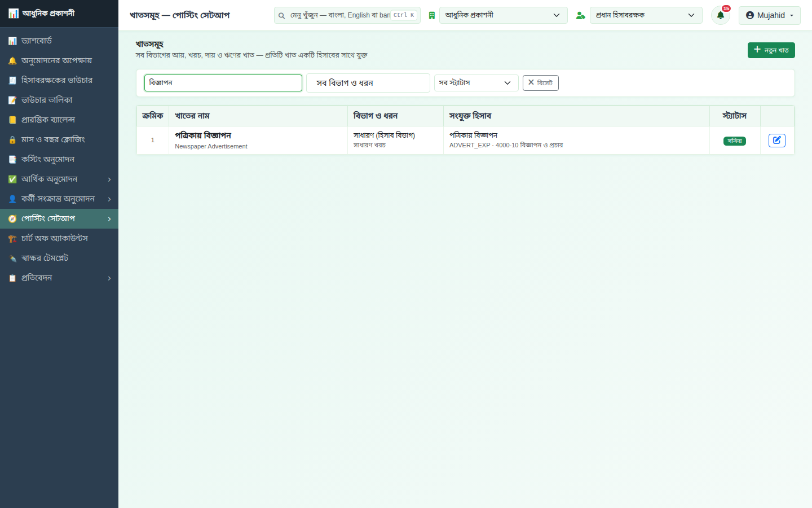Click the green building icon beside company selector
The image size is (812, 508).
pos(431,15)
